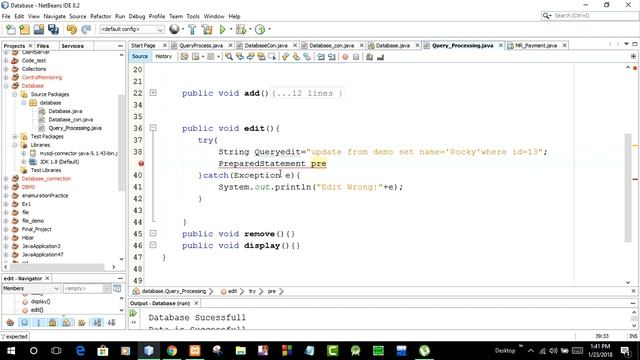Select display() in Navigator members
Screen dimensions: 640x360
point(40,302)
